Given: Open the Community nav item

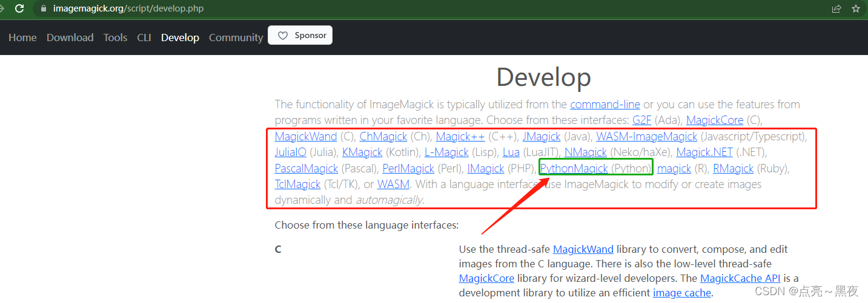Looking at the screenshot, I should point(236,37).
